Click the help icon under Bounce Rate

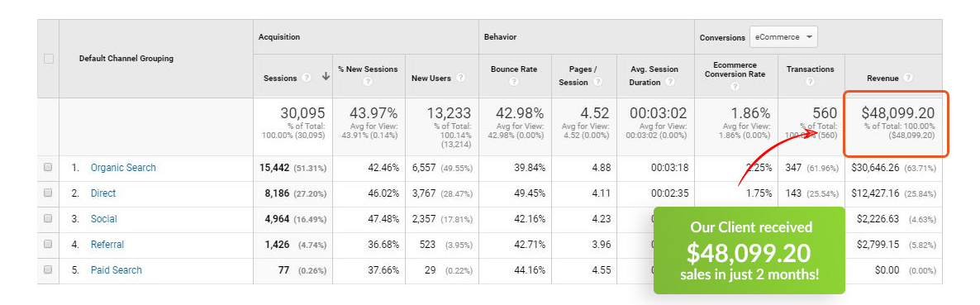click(x=514, y=82)
